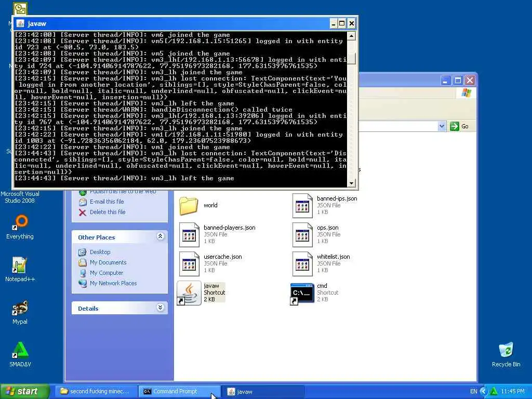Viewport: 532px width, 399px height.
Task: Click the javaw console scrollbar thumb
Action: pyautogui.click(x=352, y=58)
